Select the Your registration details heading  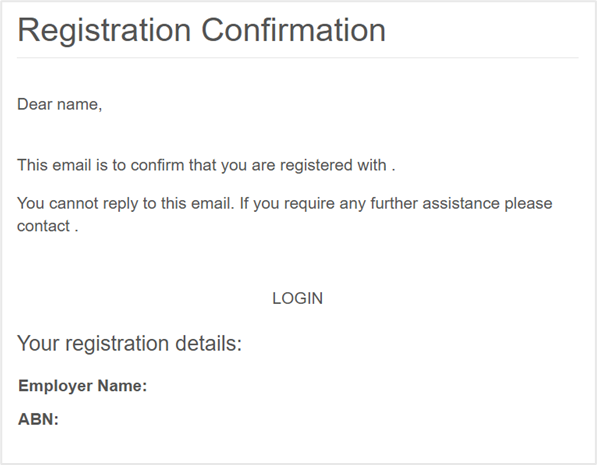pyautogui.click(x=129, y=344)
